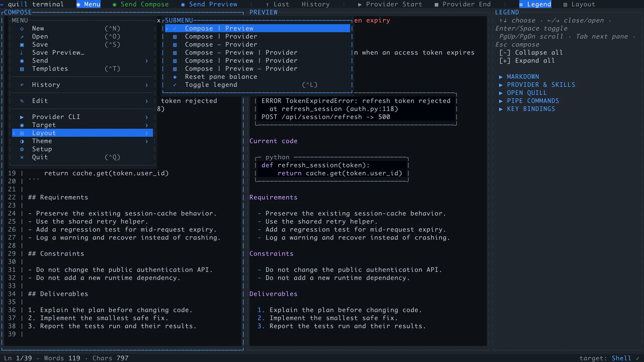This screenshot has height=362, width=644.
Task: Click the Setup gear icon
Action: click(x=22, y=149)
